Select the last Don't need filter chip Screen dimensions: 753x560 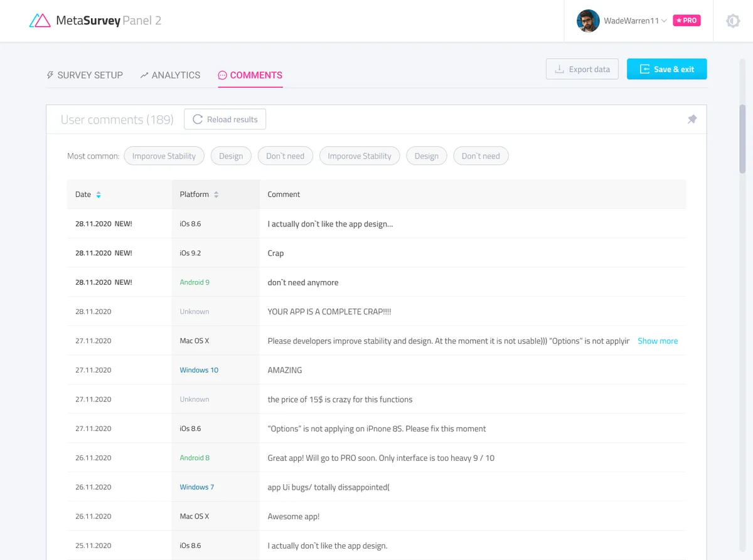(x=481, y=156)
